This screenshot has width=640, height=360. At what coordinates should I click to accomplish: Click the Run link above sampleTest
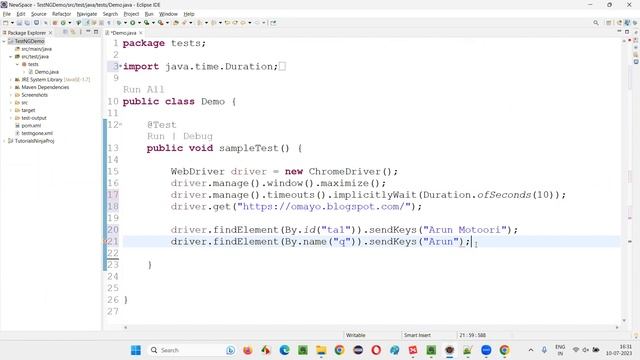pos(156,136)
